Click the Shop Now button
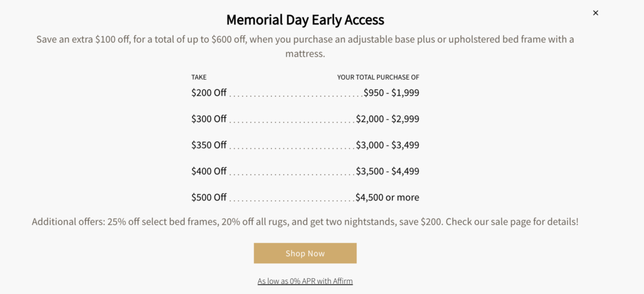This screenshot has width=644, height=294. 305,253
